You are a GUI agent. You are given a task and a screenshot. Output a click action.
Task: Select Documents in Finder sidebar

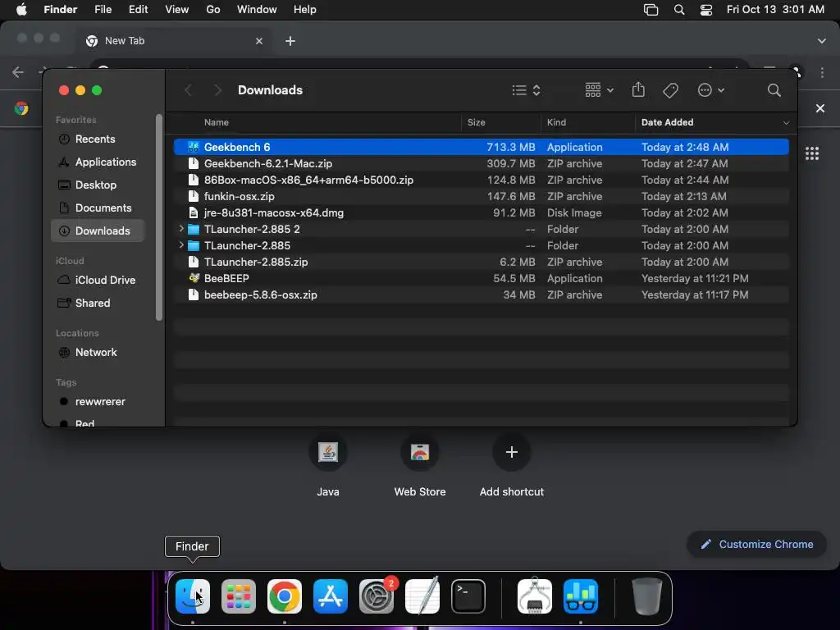point(98,208)
